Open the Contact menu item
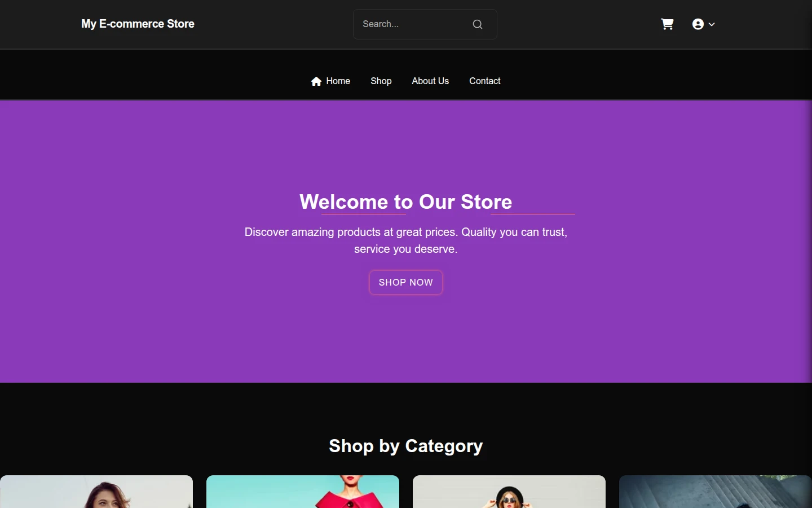Image resolution: width=812 pixels, height=508 pixels. coord(485,81)
